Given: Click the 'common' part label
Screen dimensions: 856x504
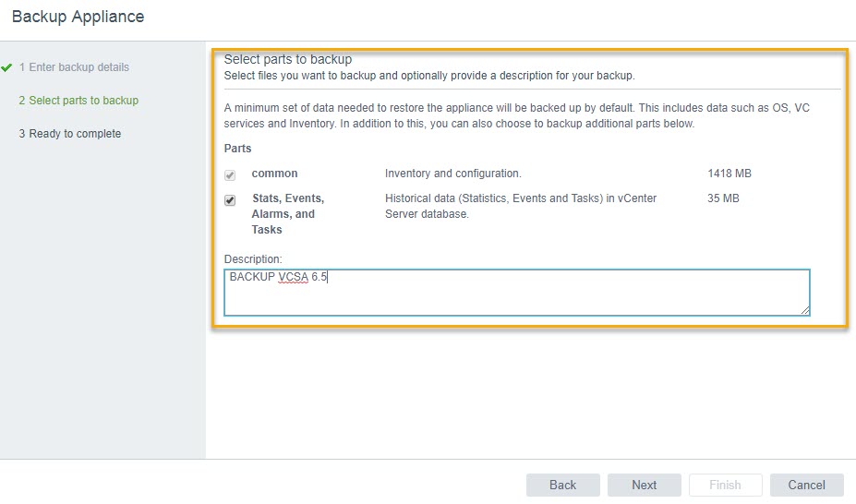Looking at the screenshot, I should pyautogui.click(x=274, y=174).
